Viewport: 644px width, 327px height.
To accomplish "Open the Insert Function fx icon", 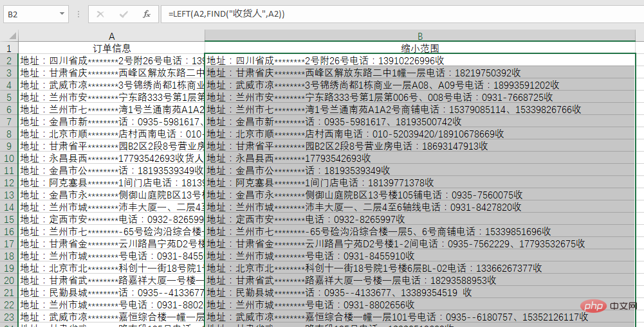I will click(x=147, y=14).
